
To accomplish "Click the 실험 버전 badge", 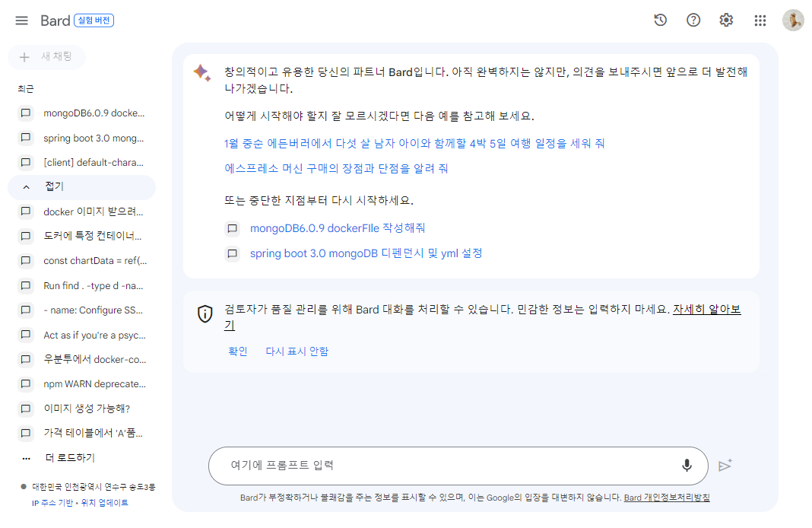I will pyautogui.click(x=94, y=21).
